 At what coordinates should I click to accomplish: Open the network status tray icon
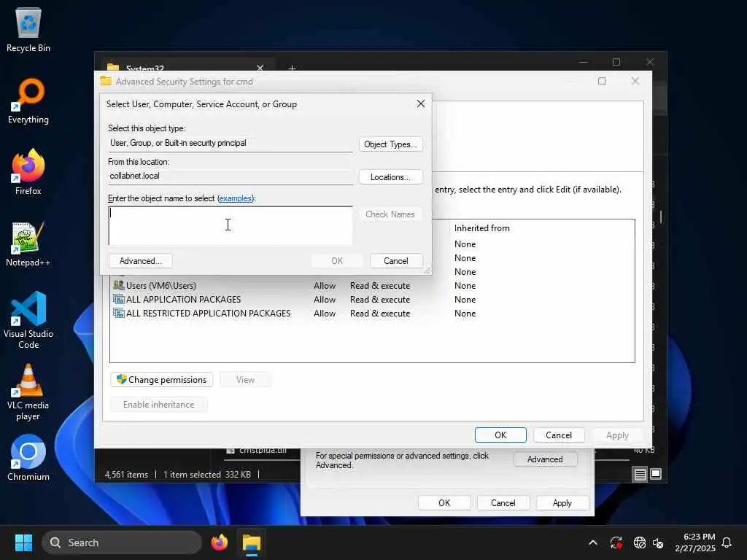point(639,542)
